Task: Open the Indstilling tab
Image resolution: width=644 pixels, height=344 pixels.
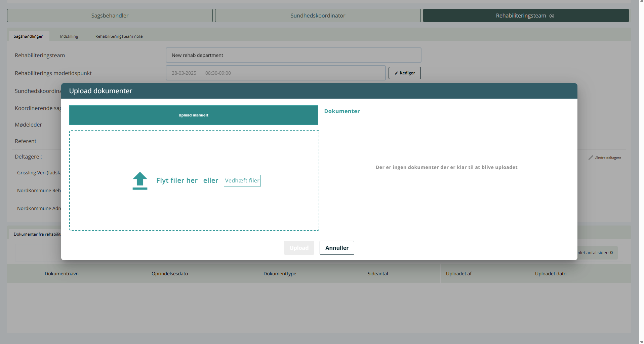Action: pyautogui.click(x=69, y=36)
